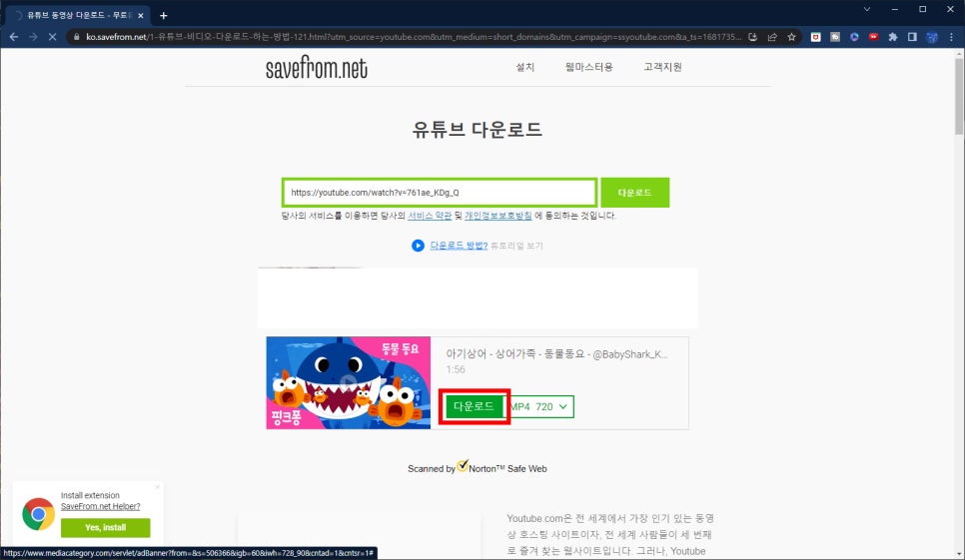The height and width of the screenshot is (560, 965).
Task: Close the install extension popup
Action: (158, 487)
